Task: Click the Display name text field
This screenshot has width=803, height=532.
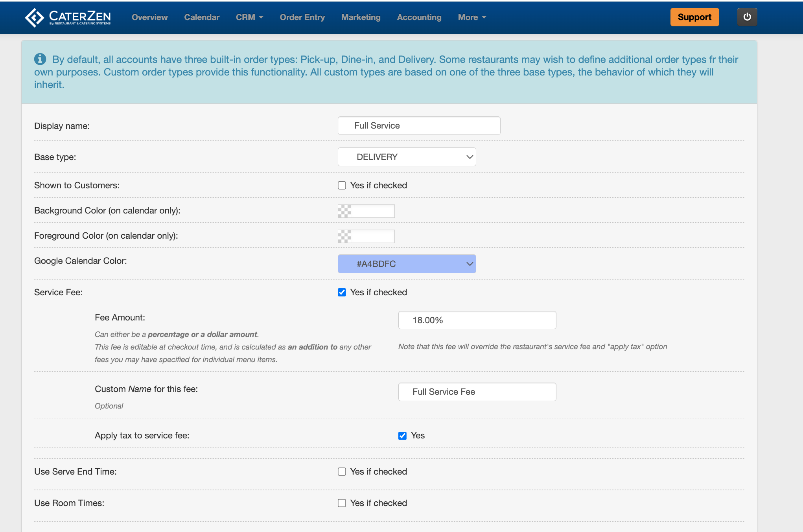Action: (419, 126)
